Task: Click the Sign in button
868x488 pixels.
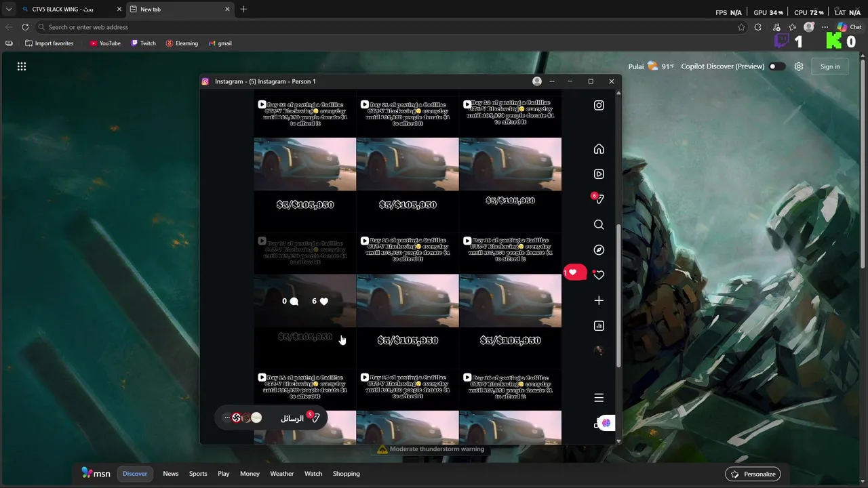Action: coord(830,66)
